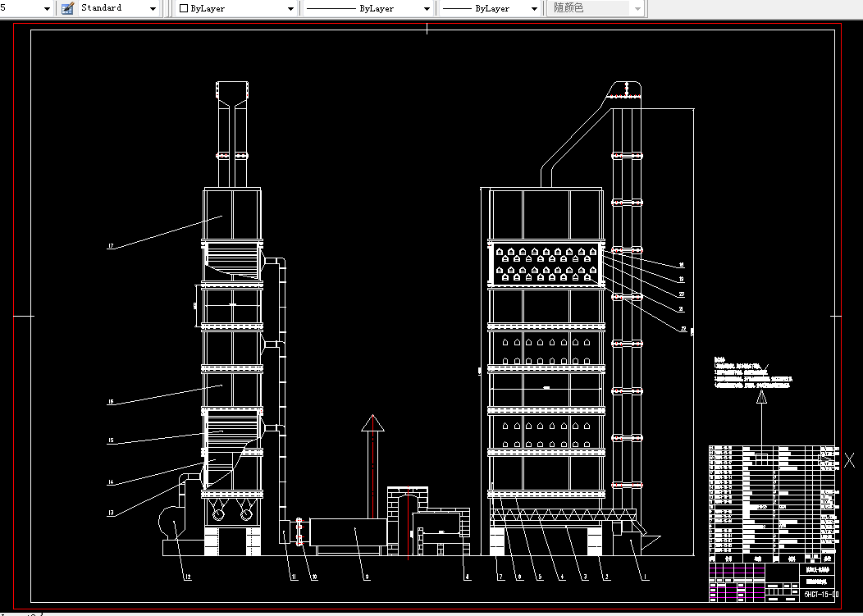863x616 pixels.
Task: Select part callout number 16 on left
Action: tap(110, 403)
